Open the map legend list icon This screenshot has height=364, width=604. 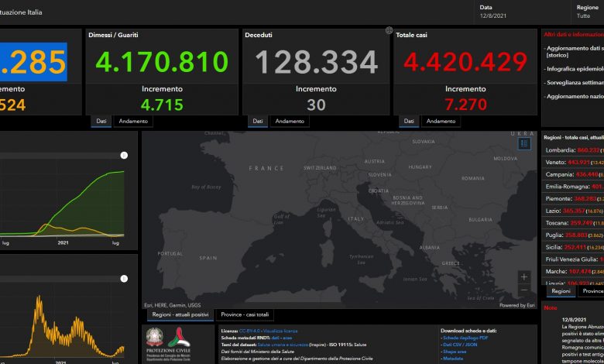[x=525, y=143]
